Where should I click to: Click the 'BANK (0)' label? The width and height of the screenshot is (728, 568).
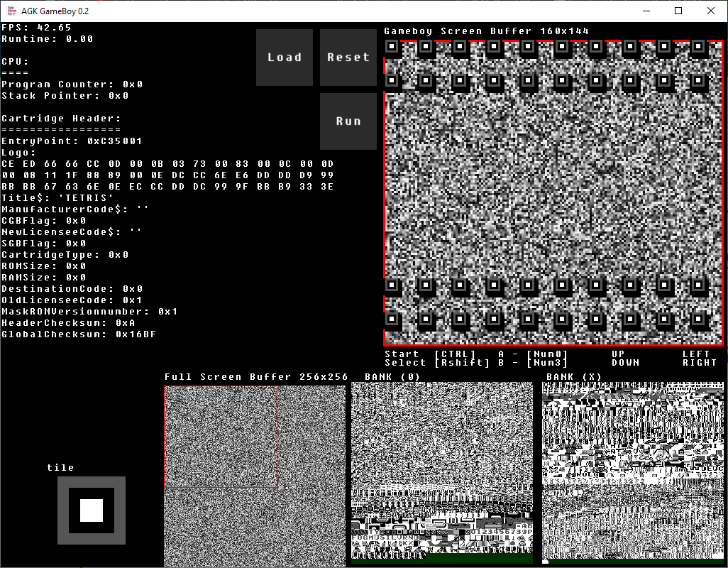[x=392, y=376]
